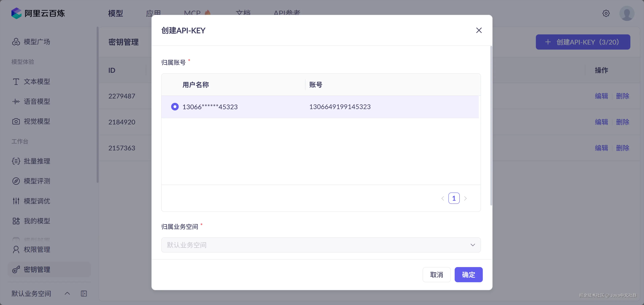Open 文本模型 from the sidebar
Screen dimensions: 644x305
pos(37,82)
